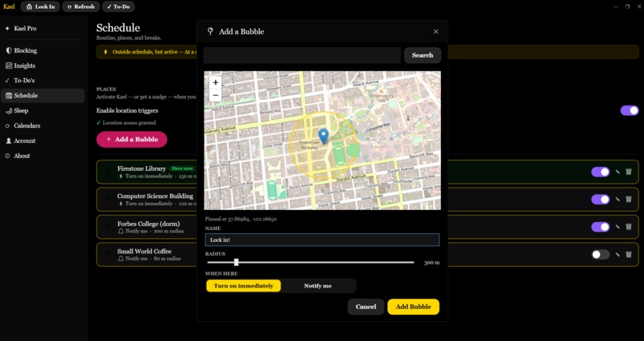
Task: Delete Firestone Library bubble
Action: point(628,172)
